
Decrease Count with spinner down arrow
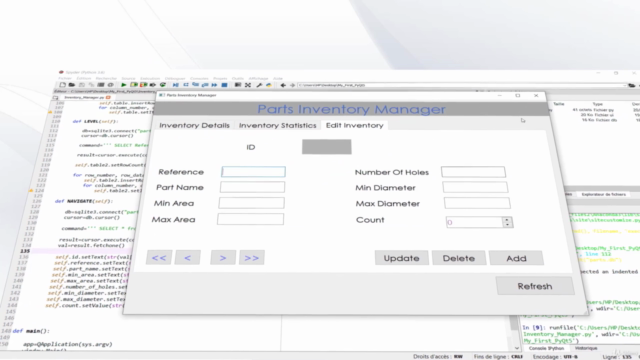coord(507,225)
